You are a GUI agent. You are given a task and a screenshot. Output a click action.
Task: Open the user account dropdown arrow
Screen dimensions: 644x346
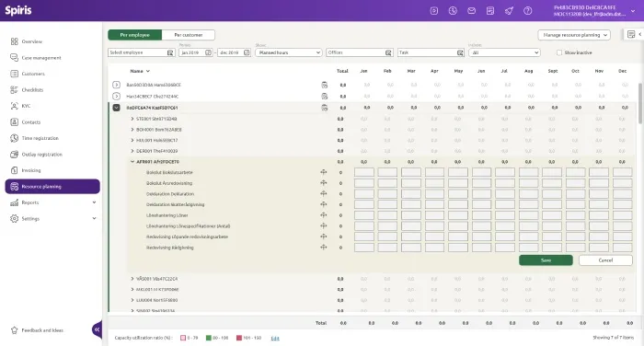(633, 11)
